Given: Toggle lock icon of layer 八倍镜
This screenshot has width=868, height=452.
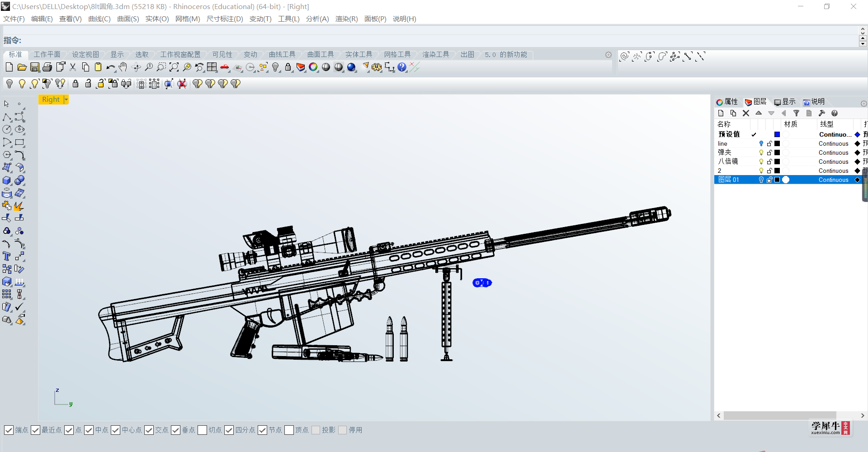Looking at the screenshot, I should (x=769, y=162).
